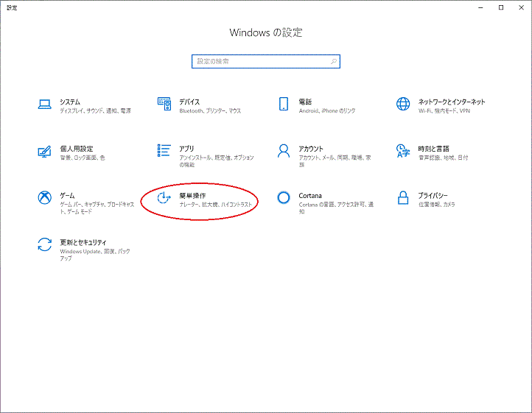This screenshot has height=413, width=532.
Task: Open the ゲーム Xbox icon
Action: click(x=44, y=198)
